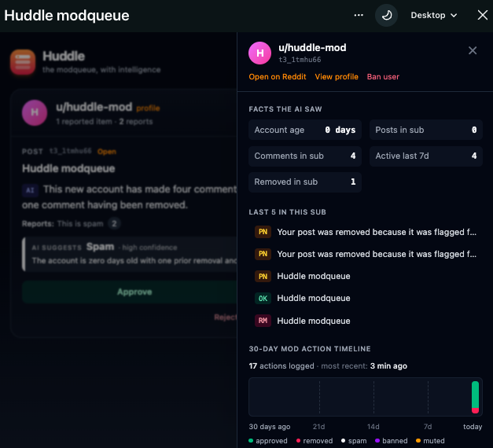Select the PN-tagged Huddle modqueue item
The image size is (493, 448).
point(366,276)
